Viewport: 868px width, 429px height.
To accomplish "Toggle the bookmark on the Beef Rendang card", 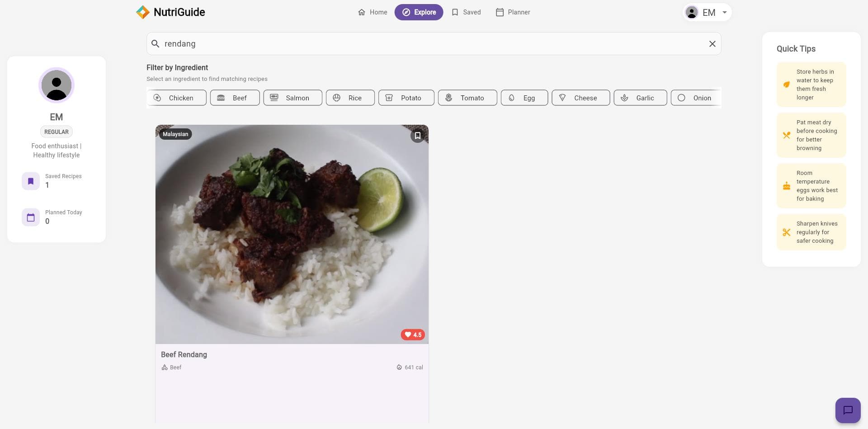I will click(x=417, y=135).
